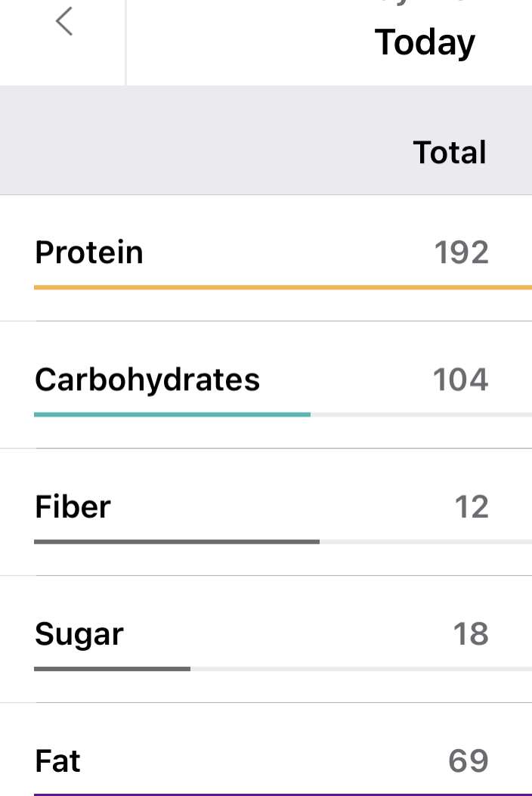Open the Fiber row label
Image resolution: width=532 pixels, height=796 pixels.
[x=73, y=506]
